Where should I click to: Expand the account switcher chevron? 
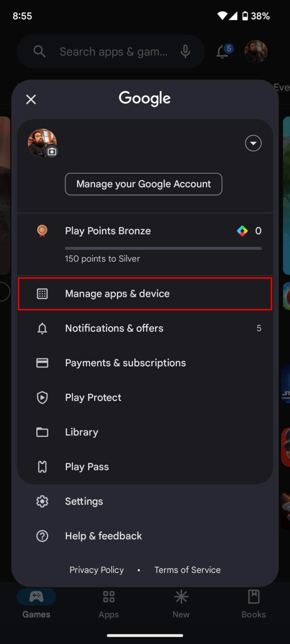pos(253,143)
